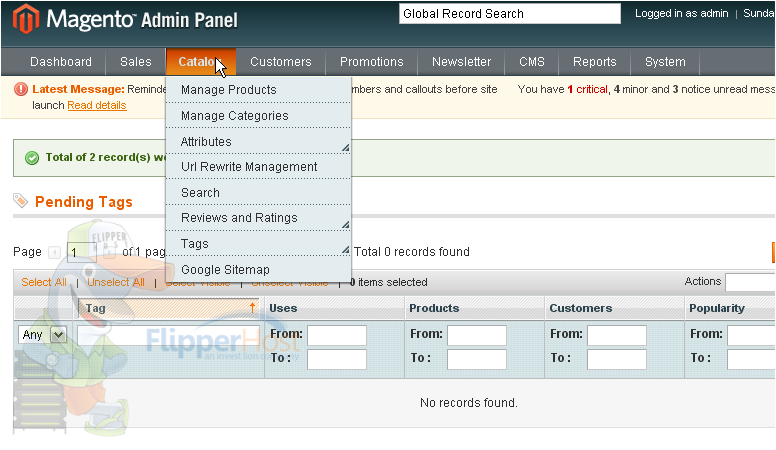Open the System menu
This screenshot has width=776, height=450.
665,62
